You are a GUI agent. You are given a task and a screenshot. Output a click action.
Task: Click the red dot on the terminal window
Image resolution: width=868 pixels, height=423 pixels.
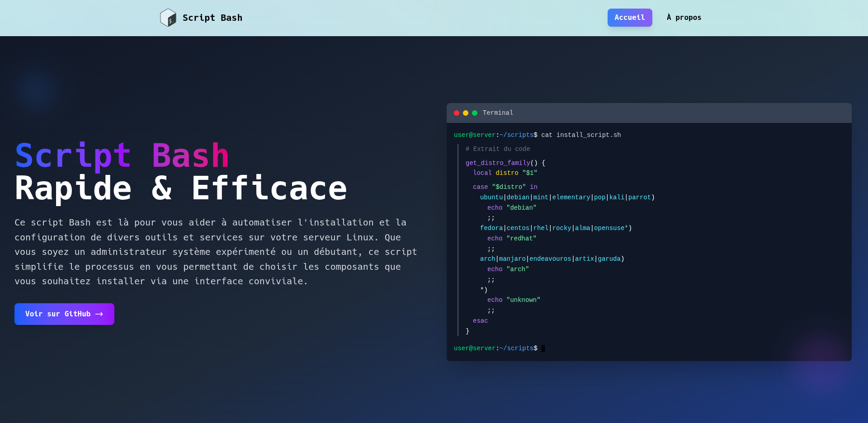click(x=457, y=113)
